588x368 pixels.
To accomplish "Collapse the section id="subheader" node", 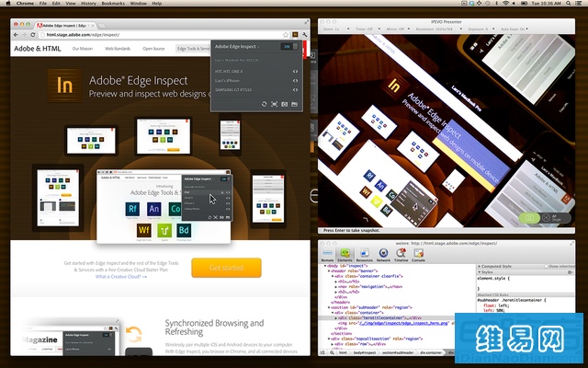I will point(329,307).
